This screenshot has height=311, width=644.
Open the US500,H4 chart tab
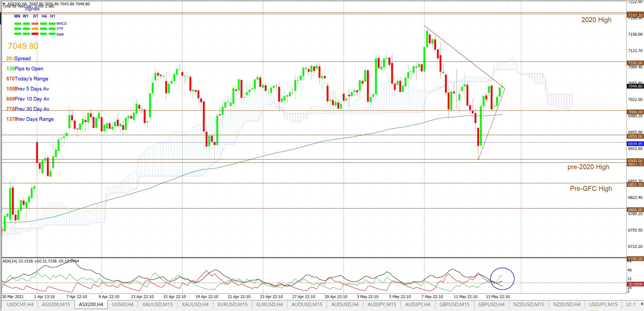[x=123, y=304]
